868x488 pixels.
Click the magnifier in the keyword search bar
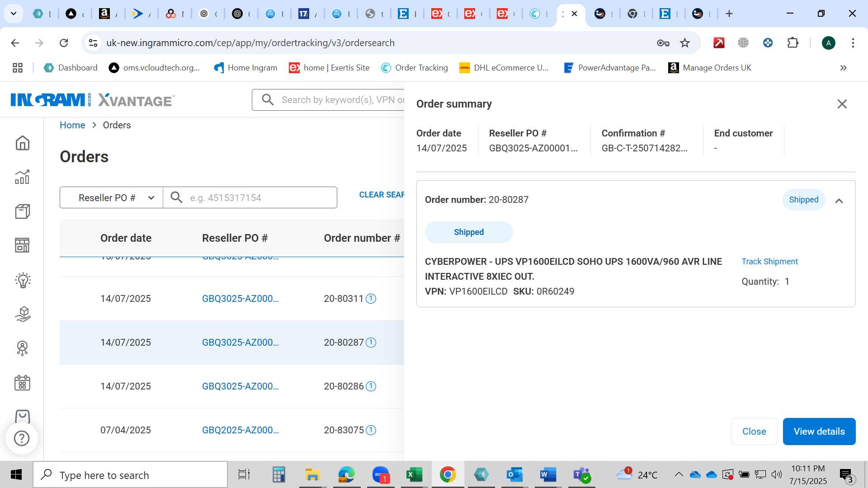click(x=268, y=100)
